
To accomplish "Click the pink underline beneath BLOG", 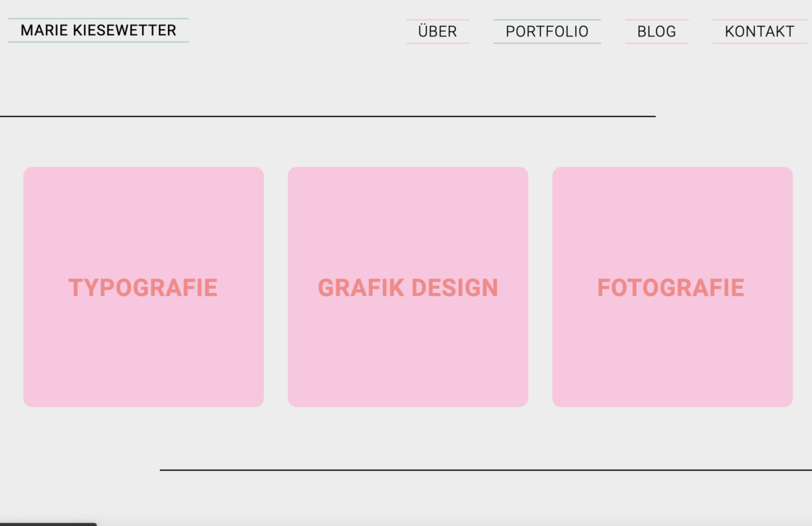I will (657, 43).
